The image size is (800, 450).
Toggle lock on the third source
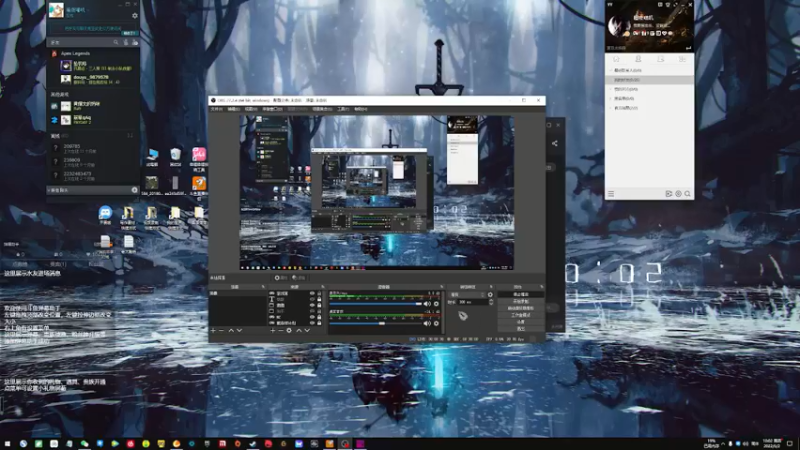click(x=319, y=305)
